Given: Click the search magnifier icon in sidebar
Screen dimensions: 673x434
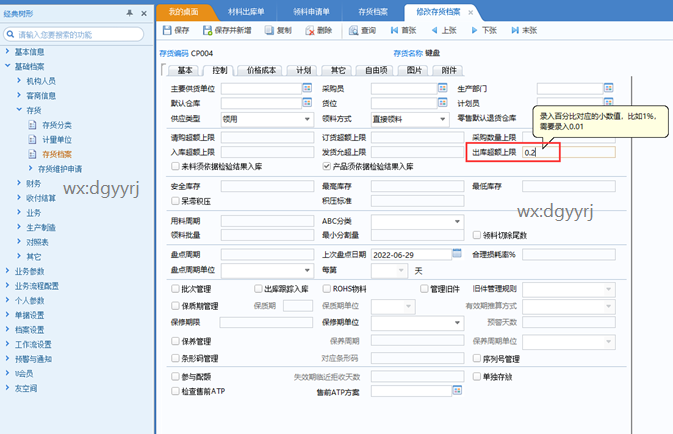Looking at the screenshot, I should [11, 34].
